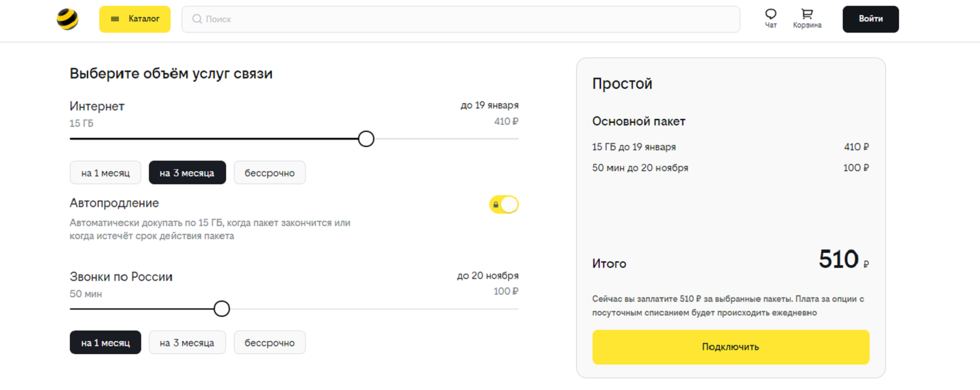Screen dimensions: 980x390
Task: Choose бессрочно for the internet package
Action: pos(270,172)
